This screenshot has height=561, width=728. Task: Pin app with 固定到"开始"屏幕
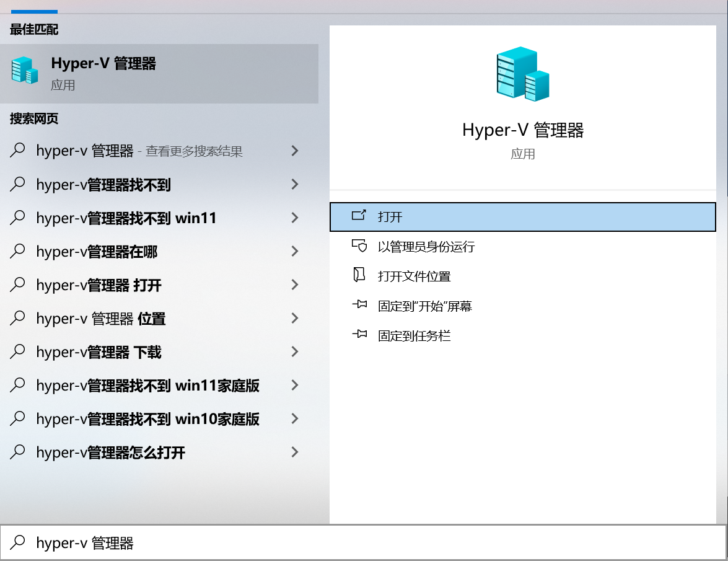pos(523,306)
